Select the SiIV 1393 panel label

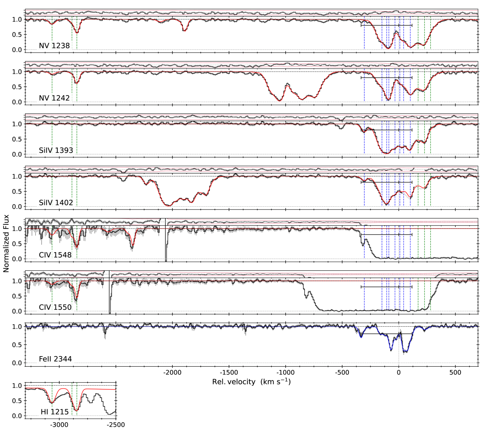[x=56, y=150]
